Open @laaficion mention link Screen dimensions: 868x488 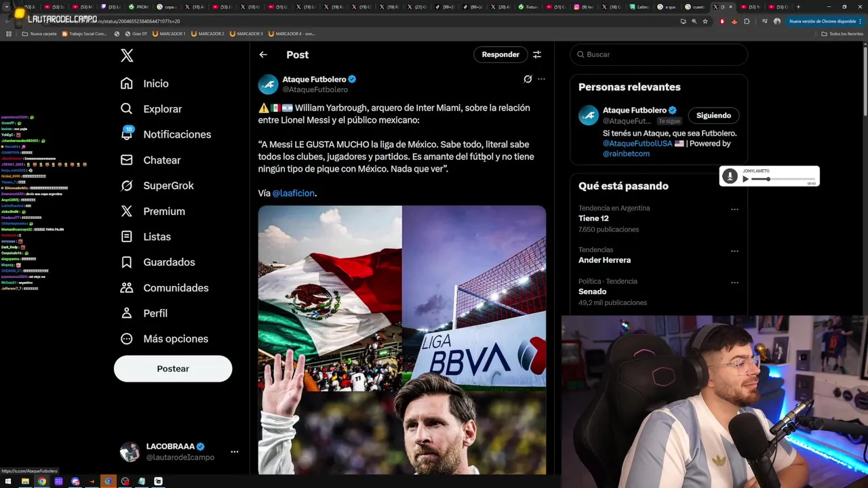tap(294, 193)
